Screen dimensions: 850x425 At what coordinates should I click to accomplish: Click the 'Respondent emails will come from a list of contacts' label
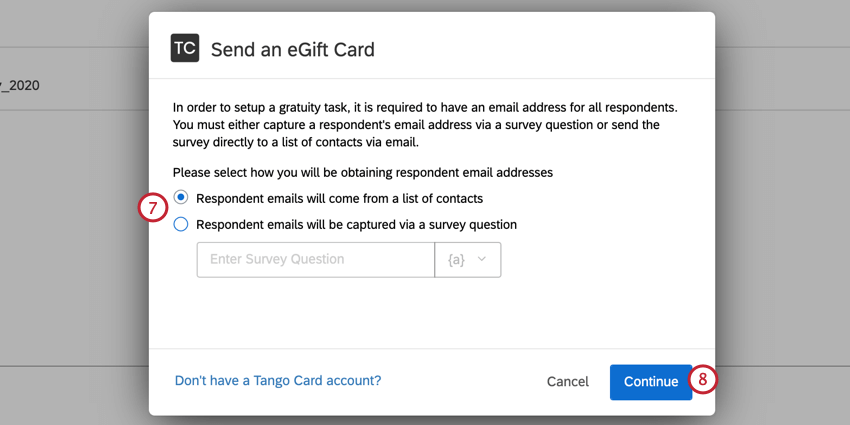[x=339, y=198]
